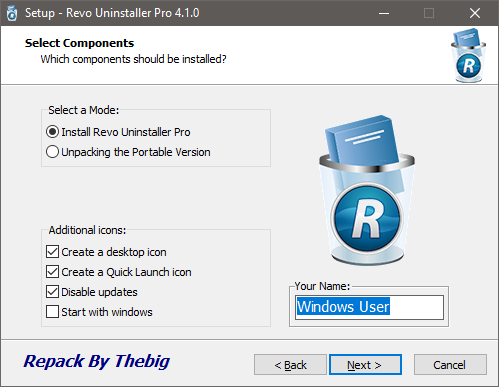This screenshot has width=499, height=387.
Task: Enable Start with windows checkbox
Action: point(52,312)
